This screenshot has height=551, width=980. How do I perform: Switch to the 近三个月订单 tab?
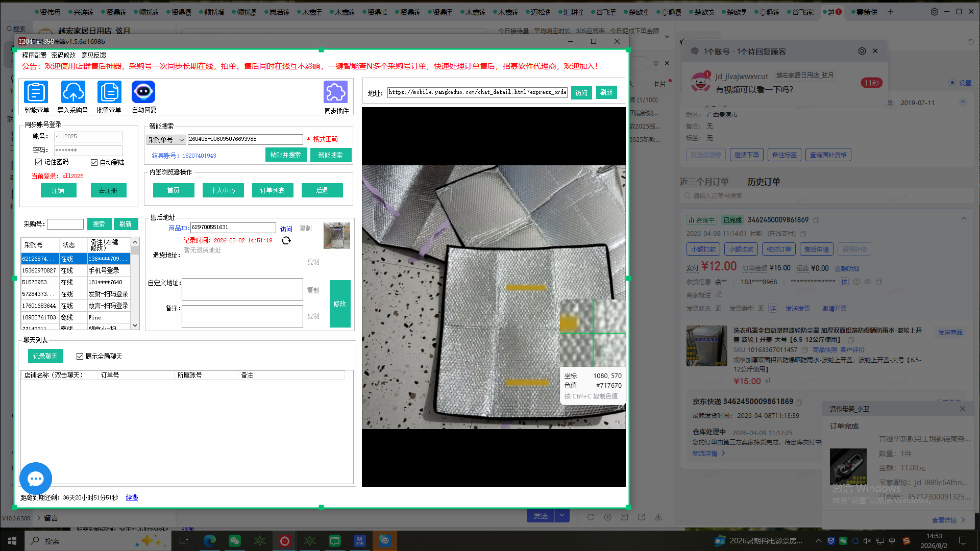[x=704, y=182]
